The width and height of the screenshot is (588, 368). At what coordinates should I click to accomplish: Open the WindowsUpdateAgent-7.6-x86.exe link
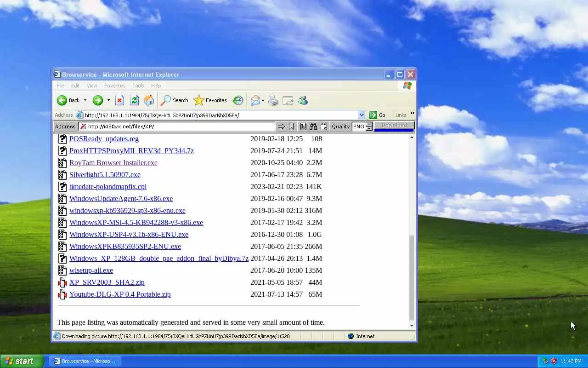click(121, 198)
